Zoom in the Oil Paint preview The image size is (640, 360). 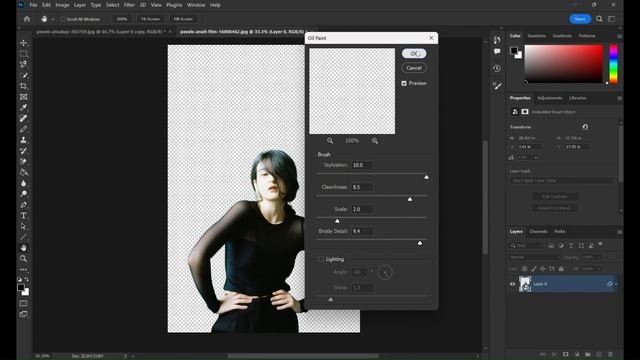click(x=375, y=141)
